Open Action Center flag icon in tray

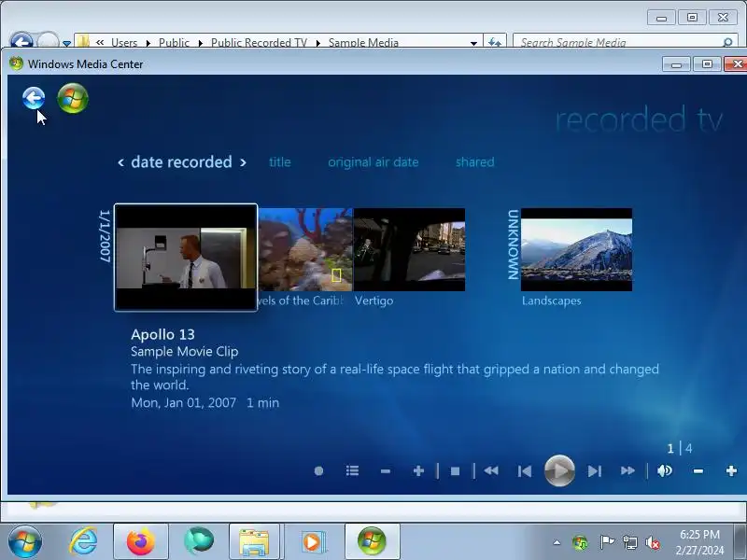coord(606,542)
